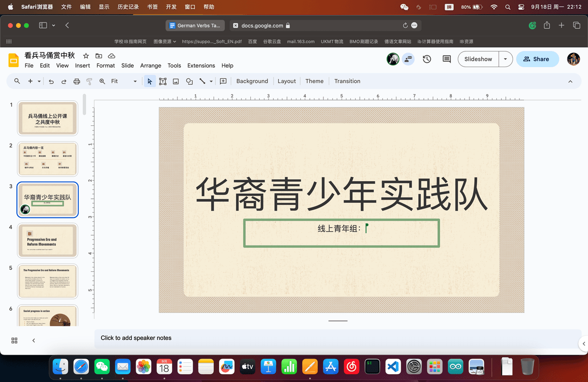Click the Insert image icon
Image resolution: width=588 pixels, height=382 pixels.
[176, 81]
